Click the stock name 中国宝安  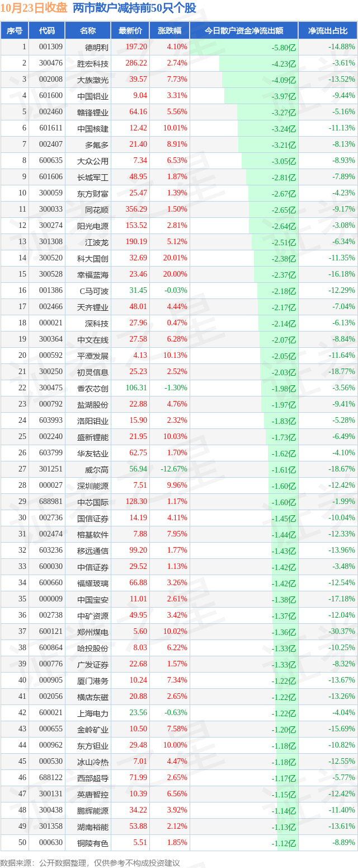pyautogui.click(x=92, y=599)
